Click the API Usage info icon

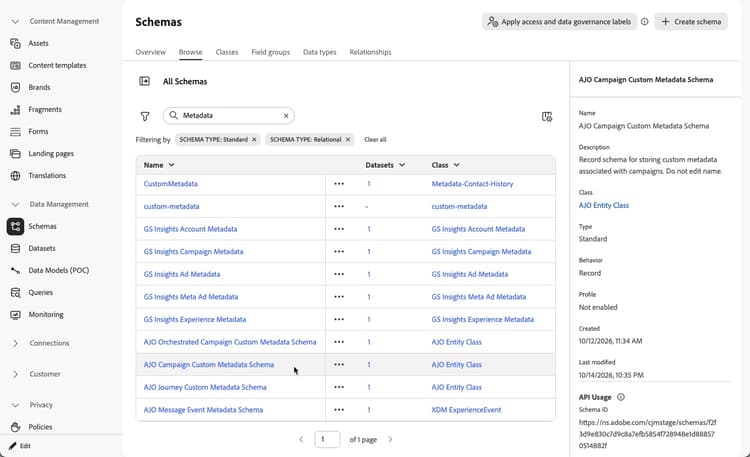point(621,397)
